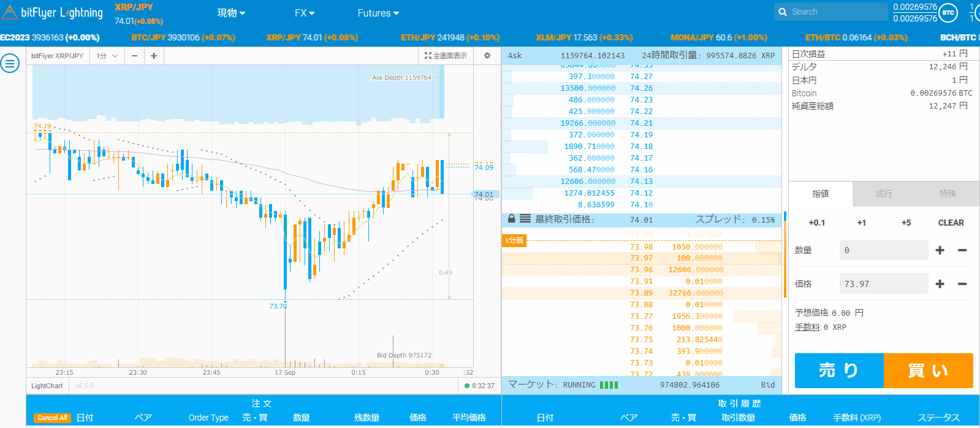Click bid price 73.96 row
This screenshot has width=980, height=428.
pos(642,270)
